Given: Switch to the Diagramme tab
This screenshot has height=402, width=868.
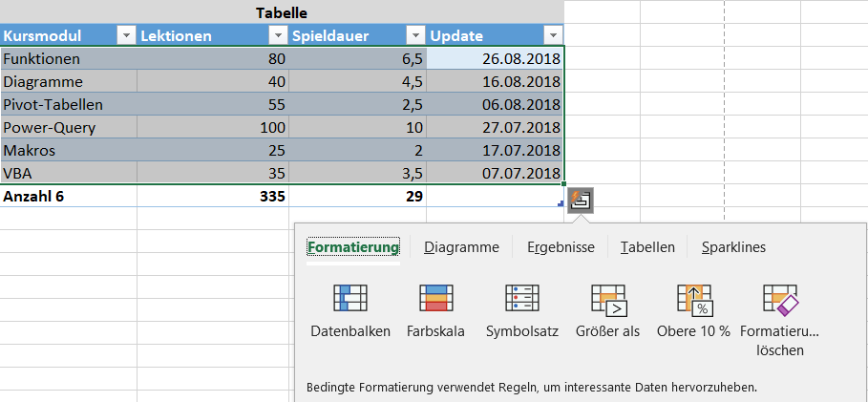Looking at the screenshot, I should pos(461,247).
